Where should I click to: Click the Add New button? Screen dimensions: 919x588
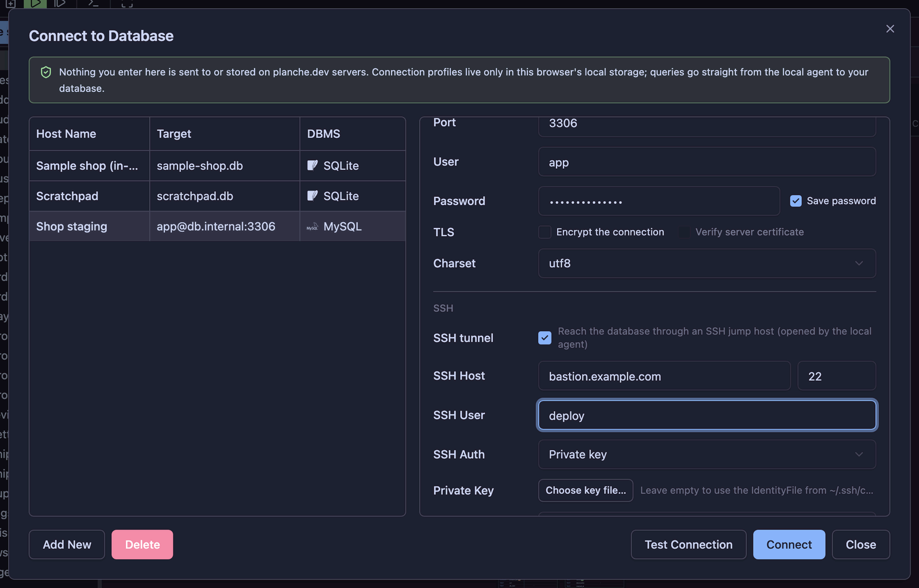click(67, 544)
